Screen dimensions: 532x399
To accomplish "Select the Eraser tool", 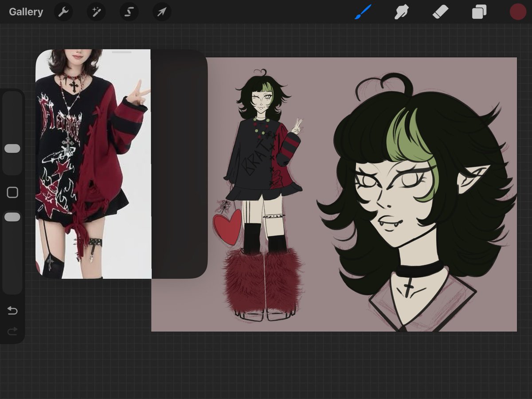I will tap(440, 12).
